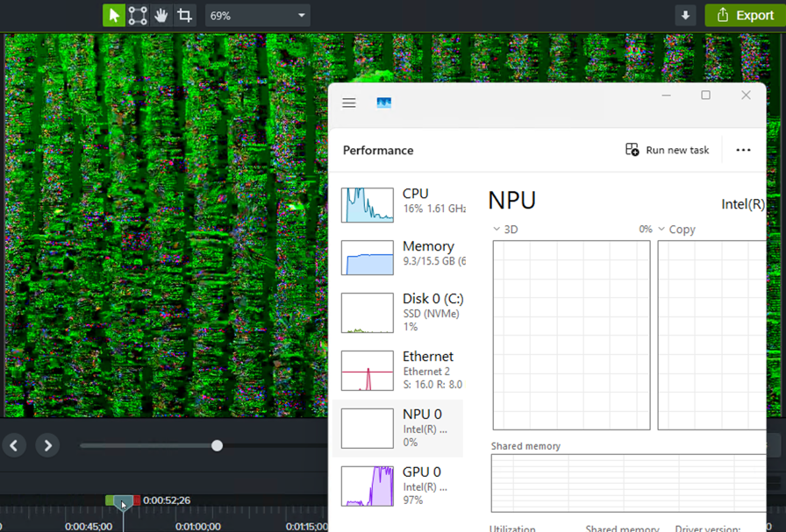Click the previous arrow playback button
The height and width of the screenshot is (532, 786).
(14, 445)
